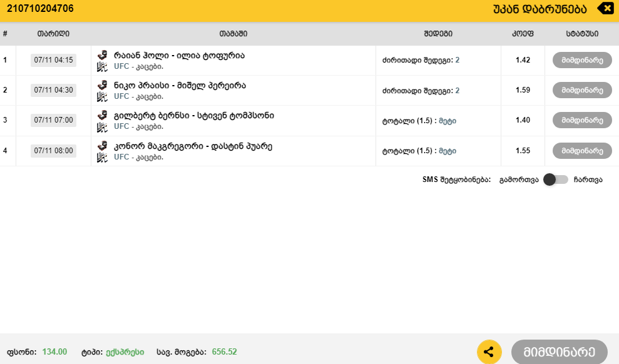Click the ჩართვა on label
This screenshot has width=619, height=364.
pyautogui.click(x=588, y=180)
